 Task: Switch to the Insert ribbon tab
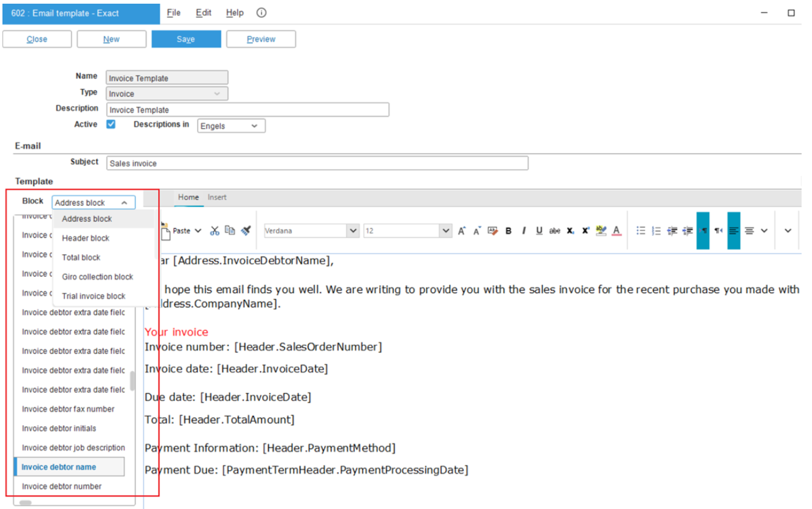coord(217,197)
